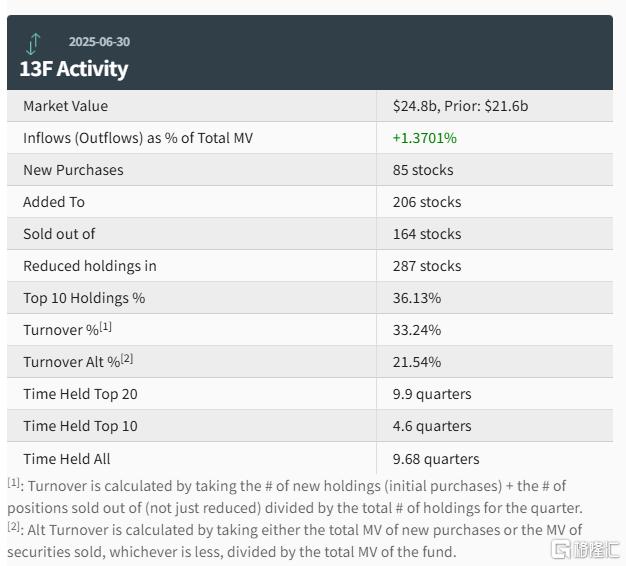This screenshot has width=626, height=566.
Task: Click the Sold out of label
Action: 59,234
